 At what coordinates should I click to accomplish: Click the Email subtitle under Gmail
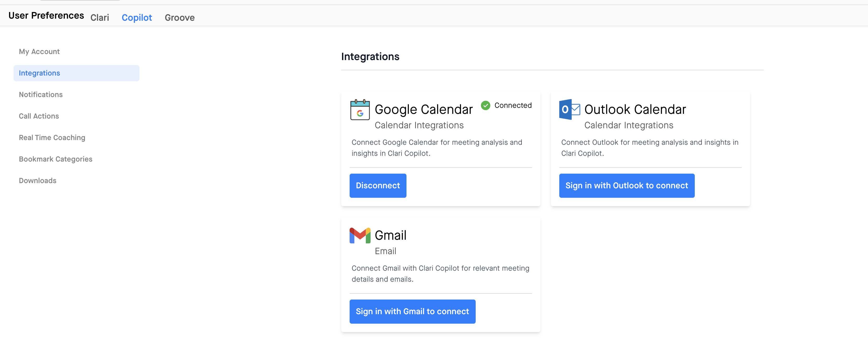(x=386, y=251)
